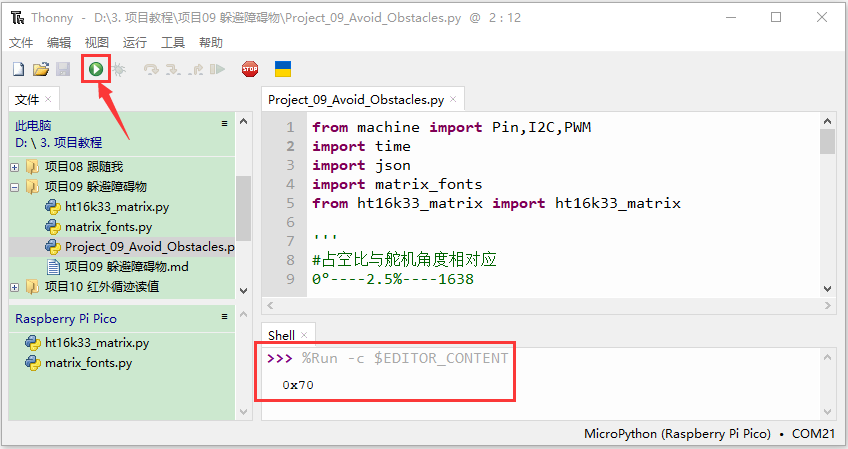Close the Shell tab
Screen dimensions: 848x449
coord(304,335)
